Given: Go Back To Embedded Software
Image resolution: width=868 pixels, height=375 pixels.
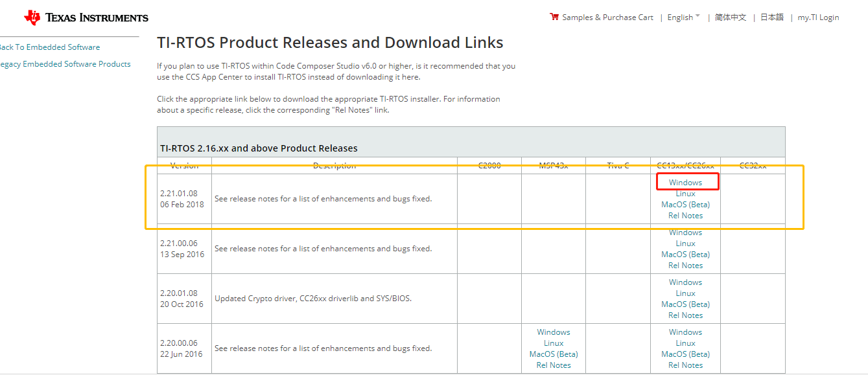Looking at the screenshot, I should [50, 47].
